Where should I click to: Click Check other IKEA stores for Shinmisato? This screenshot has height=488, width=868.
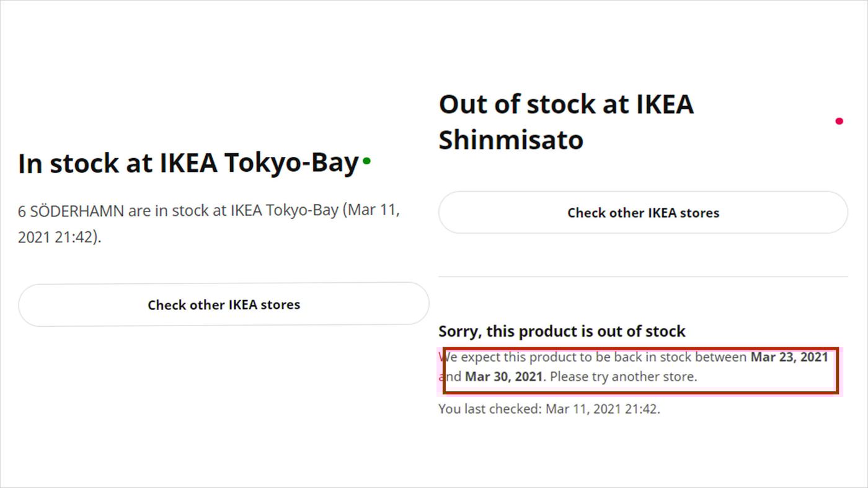click(x=643, y=212)
